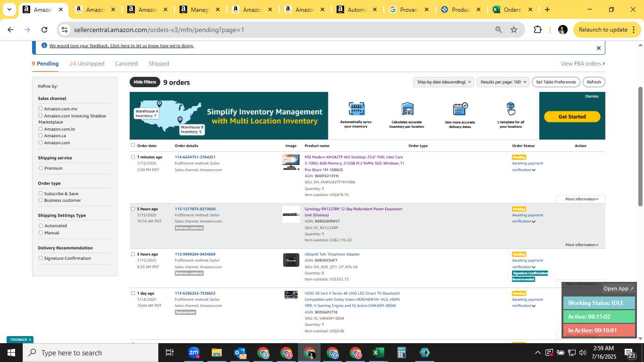
Task: Switch to the Orders Excel browser tab
Action: coord(512,9)
